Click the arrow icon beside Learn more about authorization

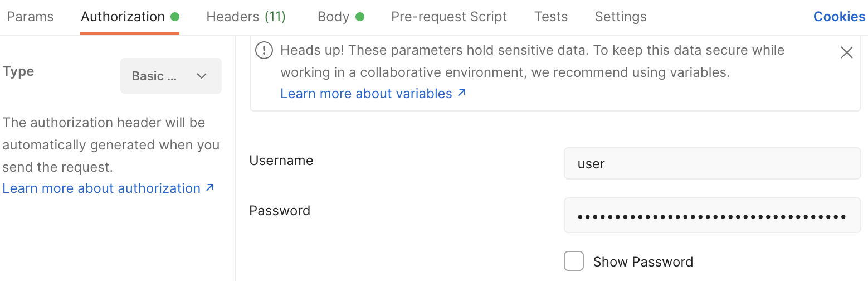coord(209,188)
